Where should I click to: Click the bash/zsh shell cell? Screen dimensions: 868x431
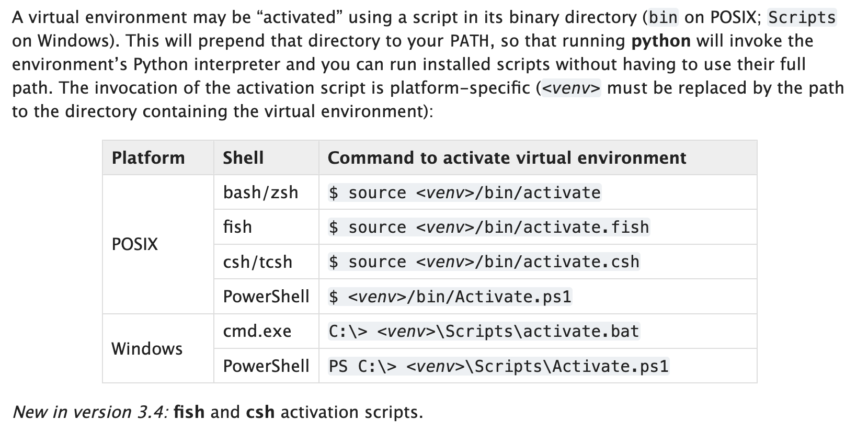click(x=260, y=192)
